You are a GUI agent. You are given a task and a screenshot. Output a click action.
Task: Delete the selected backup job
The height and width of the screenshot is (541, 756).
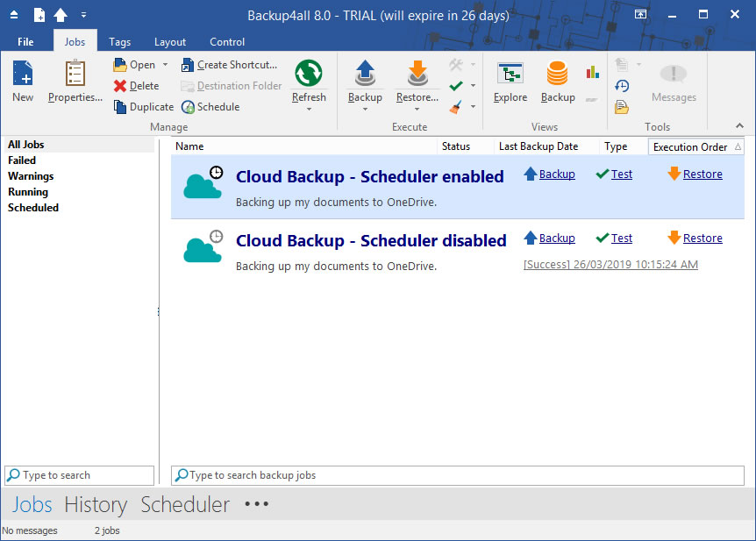coord(137,86)
